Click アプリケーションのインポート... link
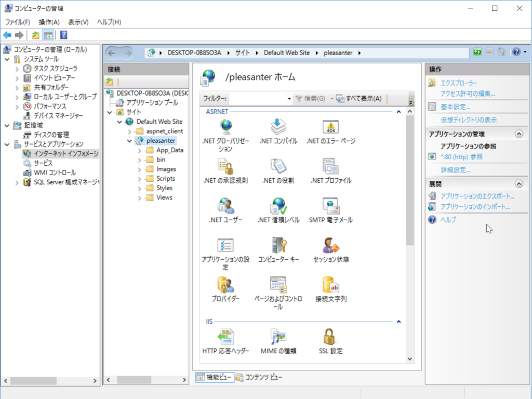This screenshot has width=532, height=399. (x=475, y=207)
